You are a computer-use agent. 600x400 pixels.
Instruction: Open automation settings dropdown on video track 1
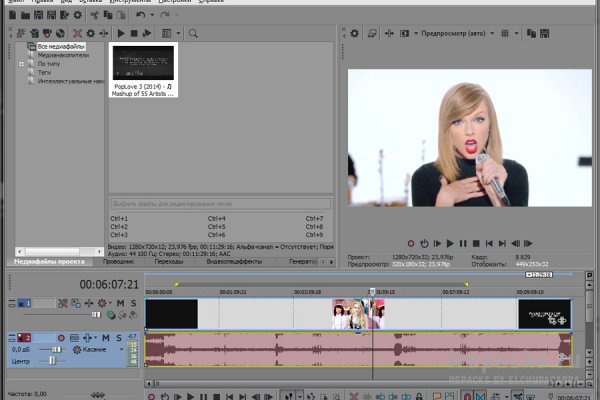(x=110, y=303)
